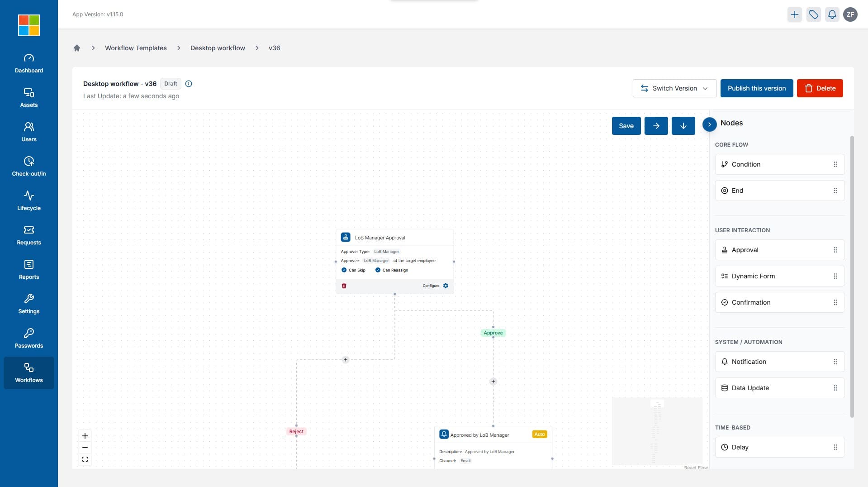Select the Approval node item

780,250
